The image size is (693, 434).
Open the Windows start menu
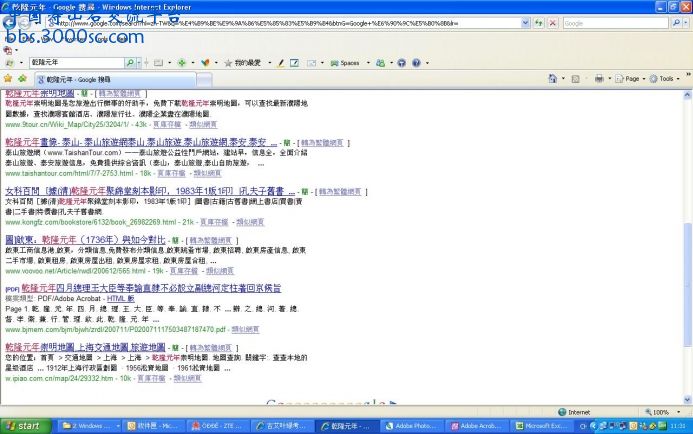pyautogui.click(x=26, y=426)
